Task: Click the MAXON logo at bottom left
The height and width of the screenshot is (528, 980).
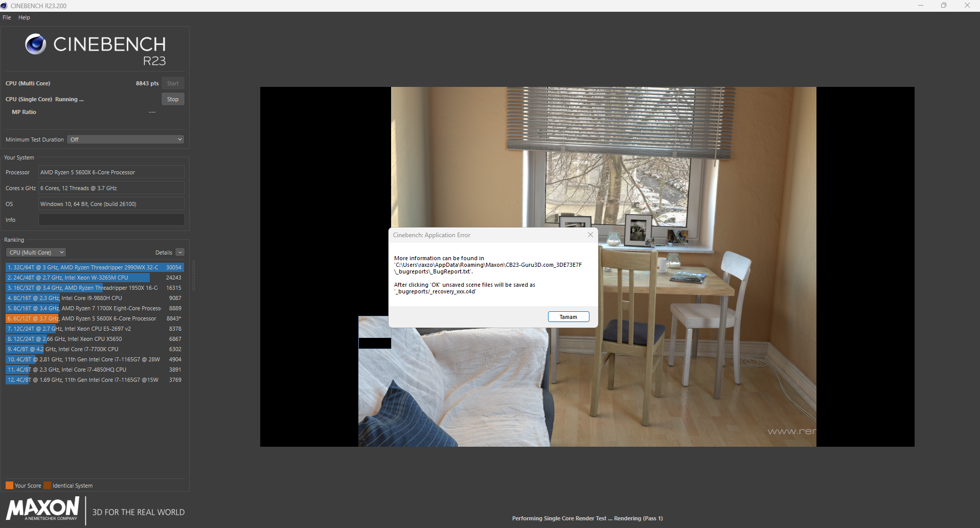Action: [x=43, y=510]
